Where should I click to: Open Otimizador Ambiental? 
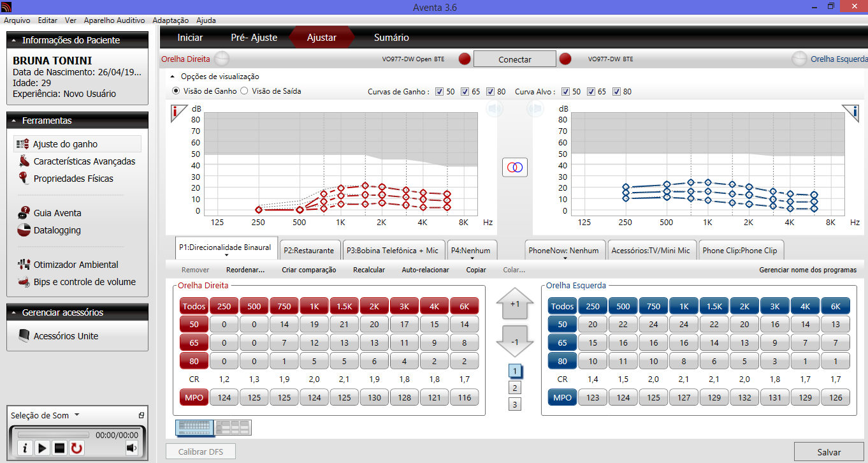pyautogui.click(x=68, y=265)
